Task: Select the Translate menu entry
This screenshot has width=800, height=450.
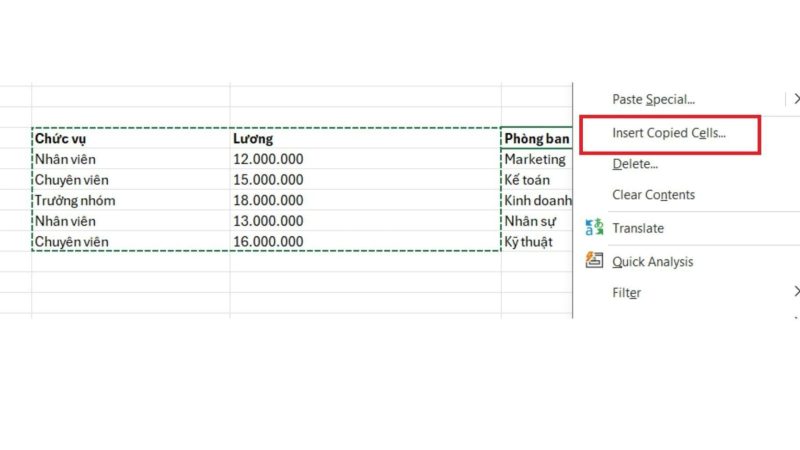Action: (x=638, y=228)
